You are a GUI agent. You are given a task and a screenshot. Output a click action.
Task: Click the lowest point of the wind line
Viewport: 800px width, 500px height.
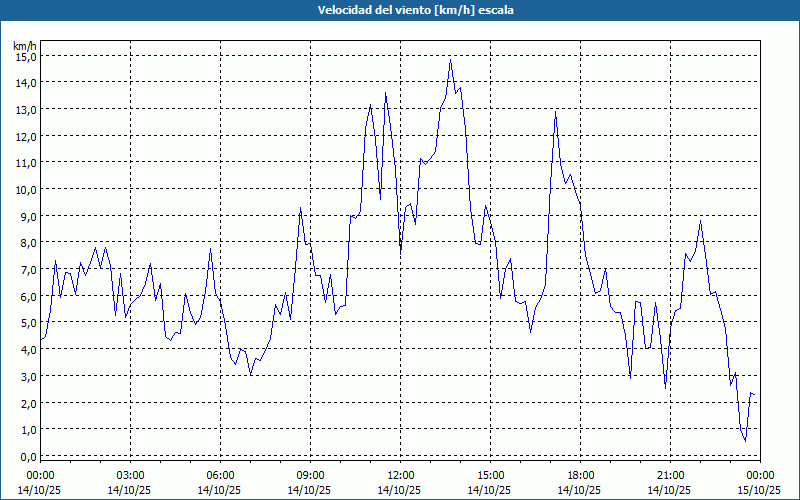coord(745,441)
